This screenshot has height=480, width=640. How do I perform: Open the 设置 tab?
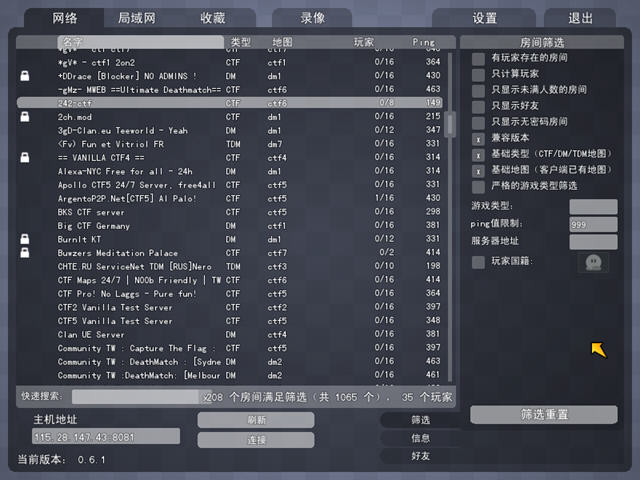pos(484,18)
